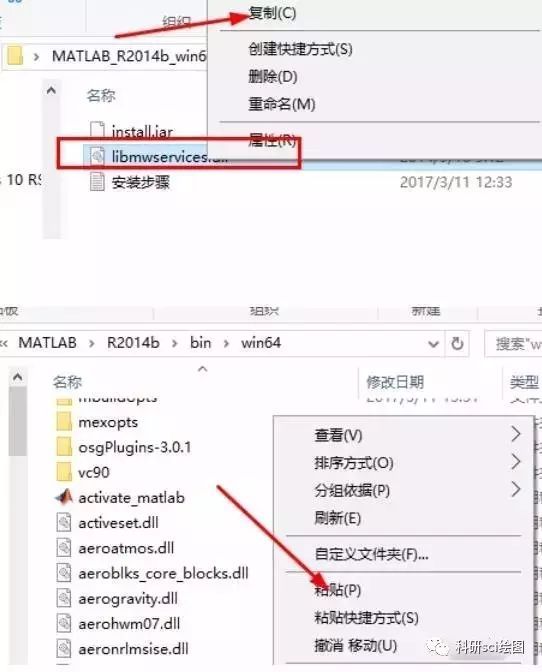The width and height of the screenshot is (542, 672).
Task: Choose 复制(C) from context menu
Action: 272,13
